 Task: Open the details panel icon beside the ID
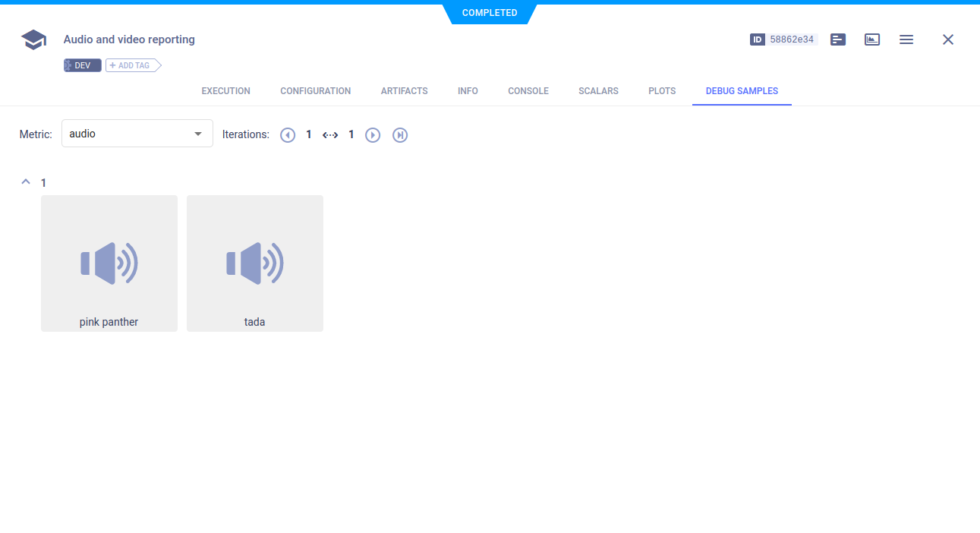(837, 39)
